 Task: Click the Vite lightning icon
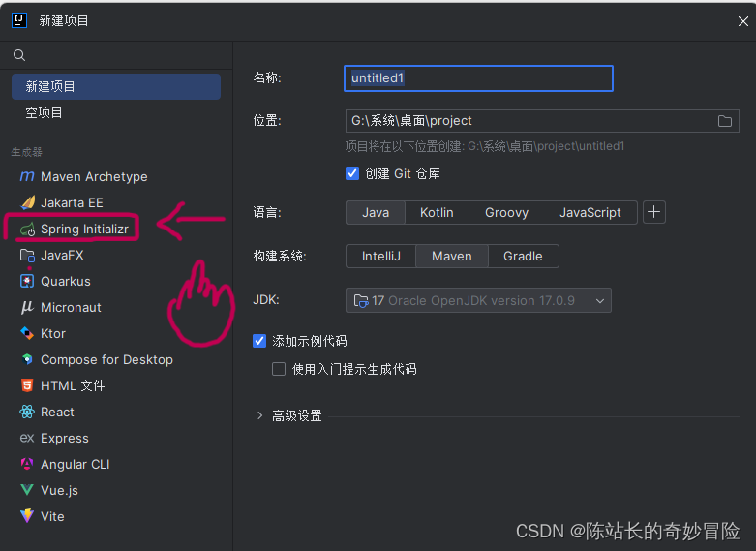27,516
